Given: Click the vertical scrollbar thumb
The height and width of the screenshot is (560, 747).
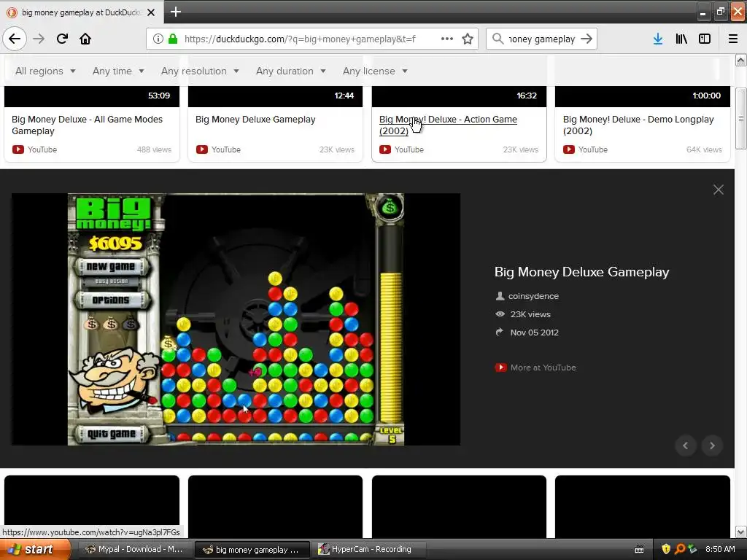Looking at the screenshot, I should (740, 119).
